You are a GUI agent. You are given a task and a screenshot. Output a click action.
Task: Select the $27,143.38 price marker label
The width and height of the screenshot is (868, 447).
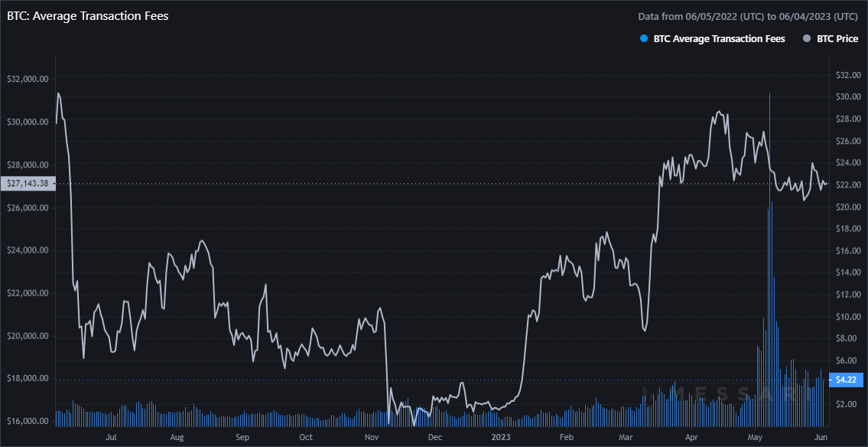pyautogui.click(x=27, y=184)
